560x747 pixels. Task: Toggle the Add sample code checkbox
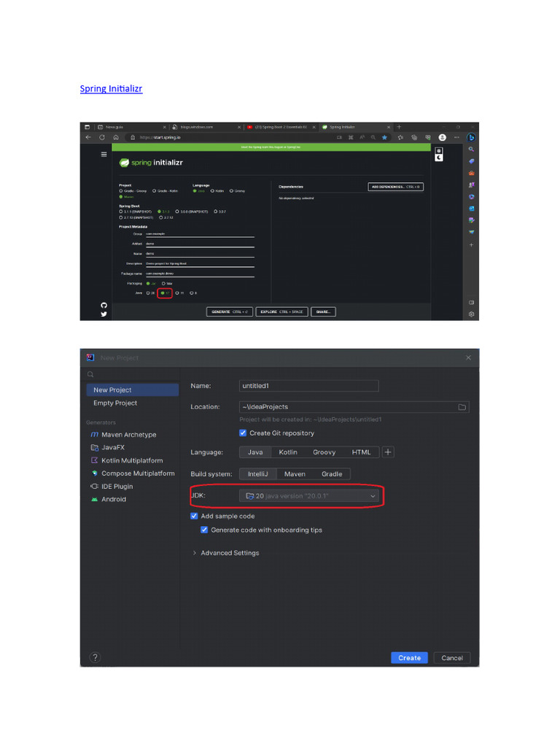coord(194,516)
